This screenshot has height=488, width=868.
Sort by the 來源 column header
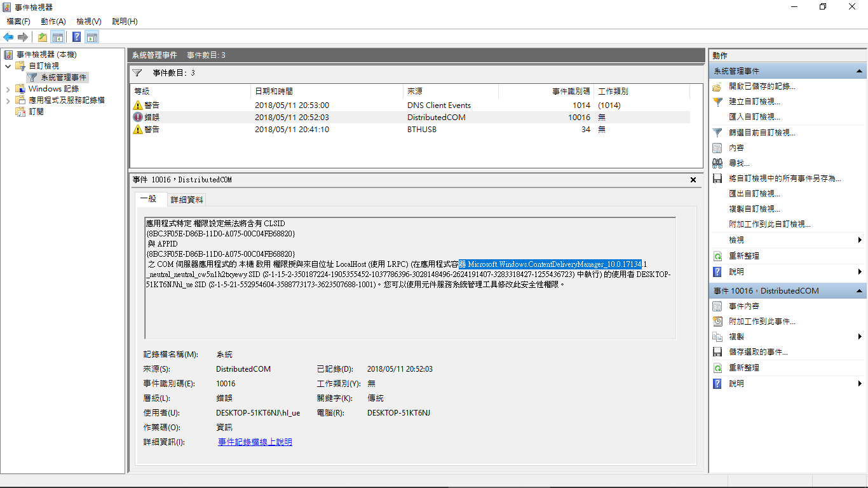coord(451,91)
